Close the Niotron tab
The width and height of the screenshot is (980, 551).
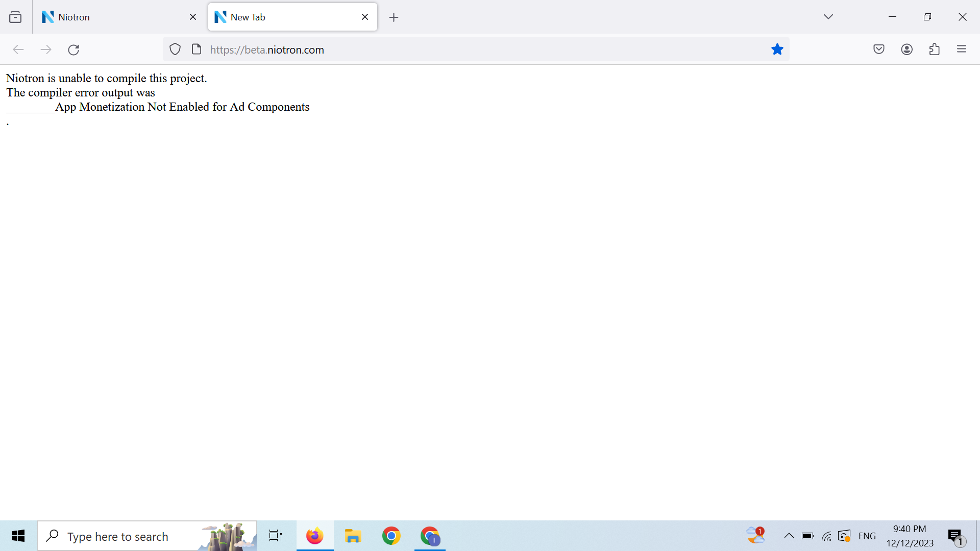[x=193, y=17]
